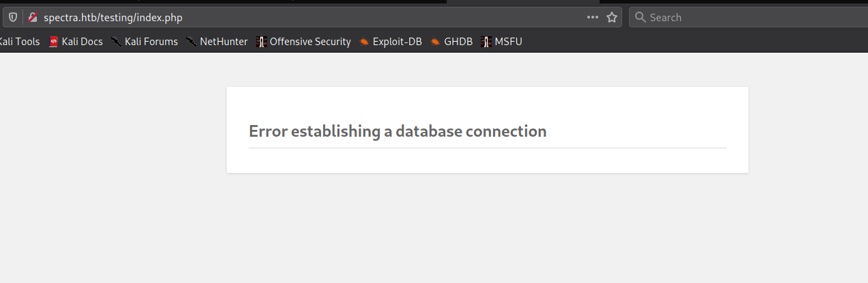Visit the GHDB bookmark

click(x=458, y=42)
